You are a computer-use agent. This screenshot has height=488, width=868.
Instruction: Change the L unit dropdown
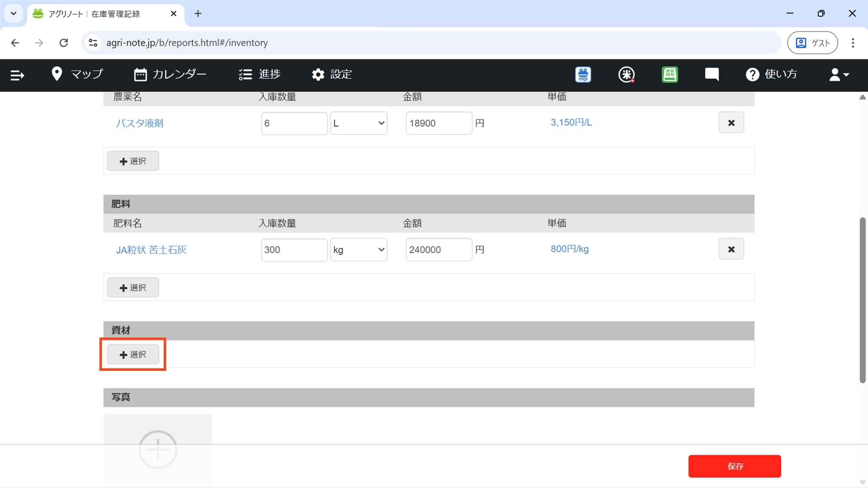[359, 123]
